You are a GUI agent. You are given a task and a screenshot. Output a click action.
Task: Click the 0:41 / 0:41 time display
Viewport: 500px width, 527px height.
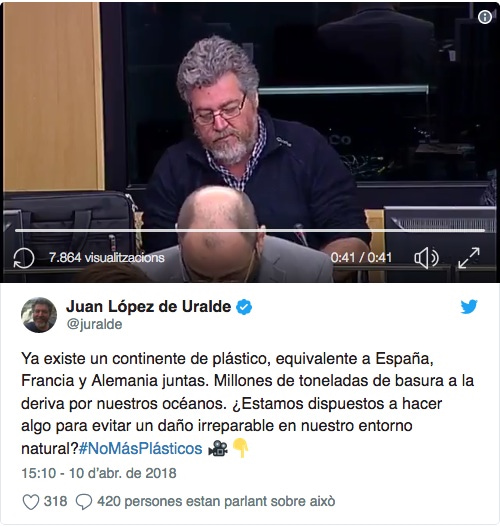point(361,258)
